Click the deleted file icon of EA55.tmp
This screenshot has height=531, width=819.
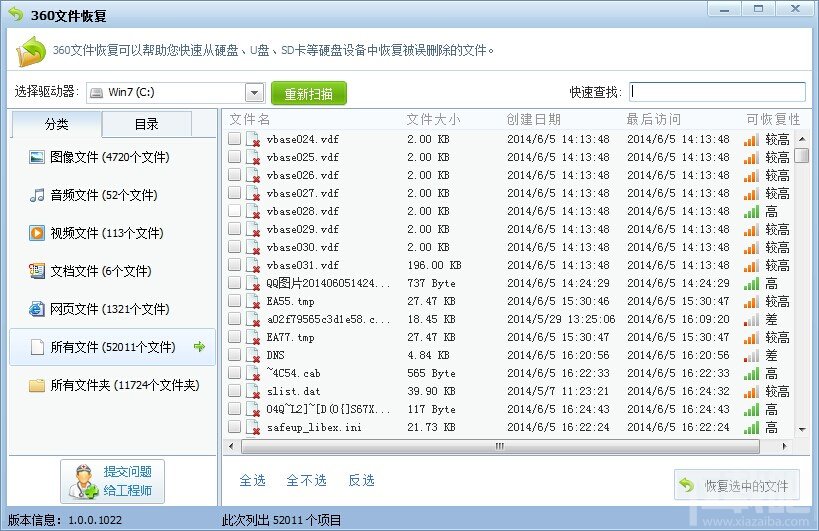point(253,301)
